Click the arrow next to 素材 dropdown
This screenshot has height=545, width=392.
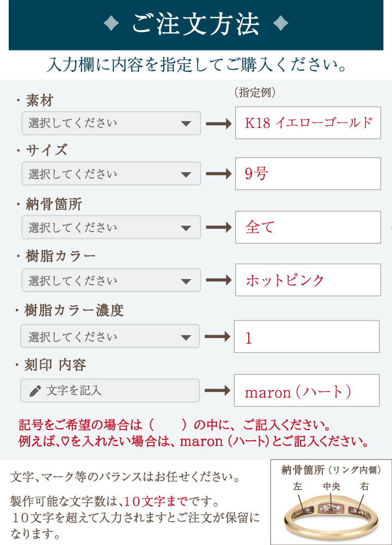[218, 124]
